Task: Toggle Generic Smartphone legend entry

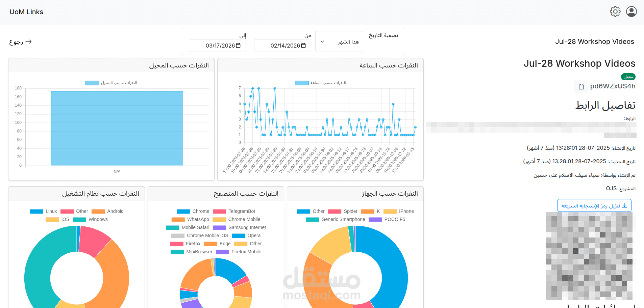Action: click(x=336, y=219)
